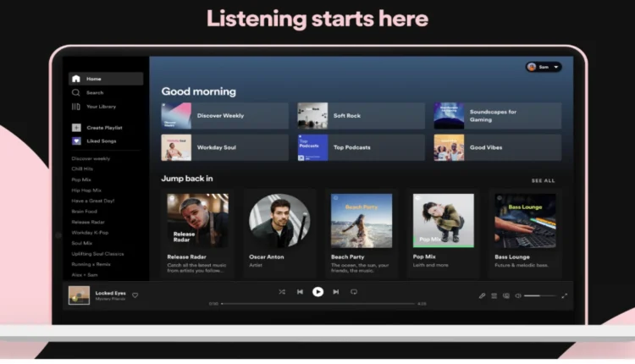
Task: Open the Discover Weekly tile
Action: (224, 116)
